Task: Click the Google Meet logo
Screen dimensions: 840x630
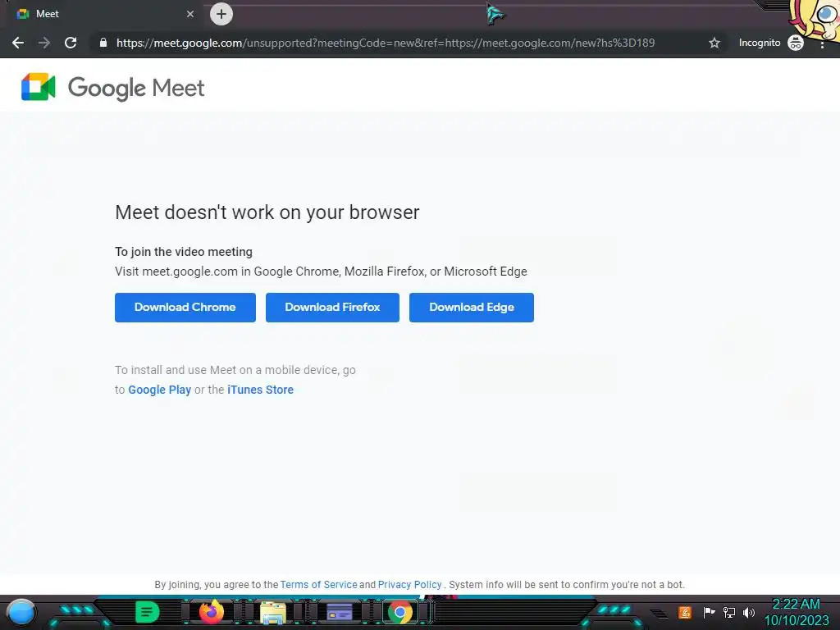Action: click(x=113, y=87)
